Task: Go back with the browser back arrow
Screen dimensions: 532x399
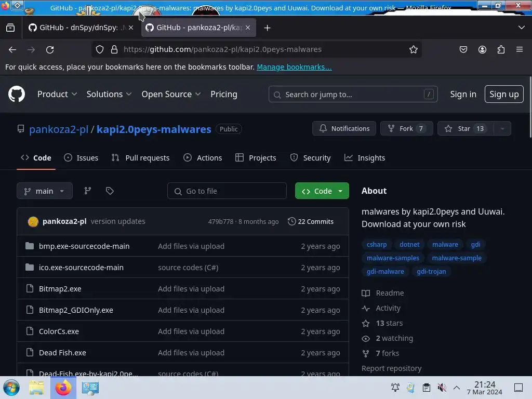Action: point(12,49)
